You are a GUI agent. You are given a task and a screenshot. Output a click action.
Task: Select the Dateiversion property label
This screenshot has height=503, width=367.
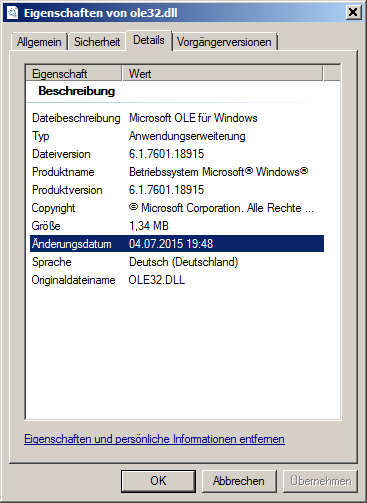pos(61,154)
